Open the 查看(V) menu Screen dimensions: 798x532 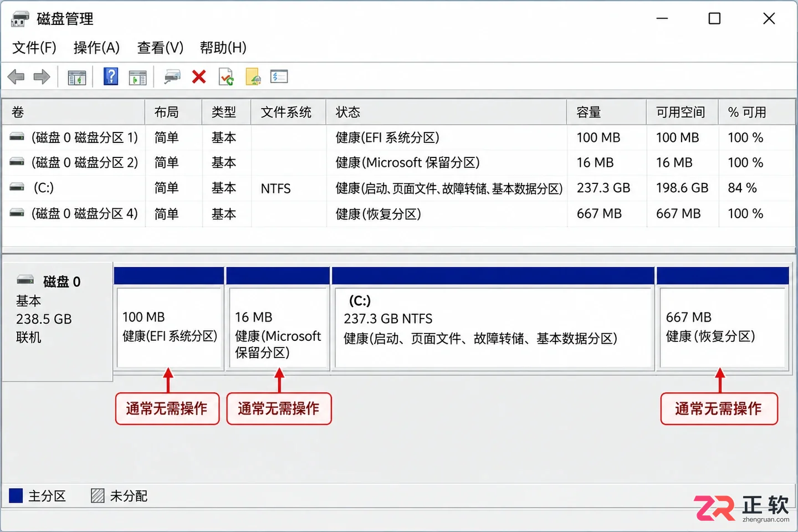pos(160,48)
